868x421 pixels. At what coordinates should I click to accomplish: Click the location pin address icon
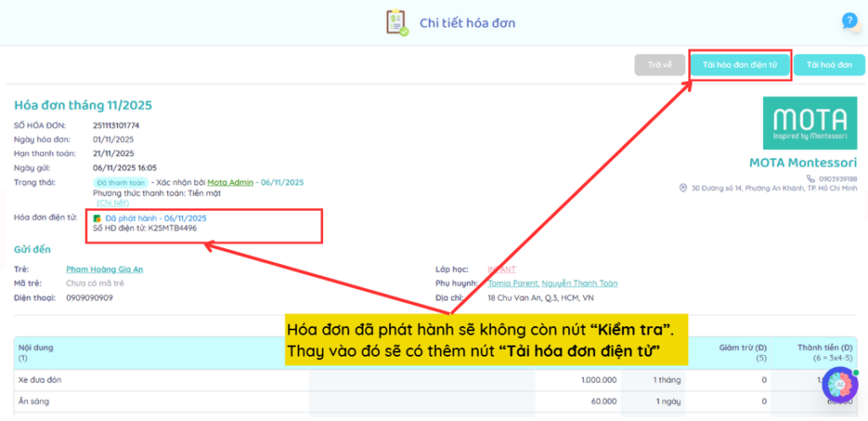pos(683,188)
